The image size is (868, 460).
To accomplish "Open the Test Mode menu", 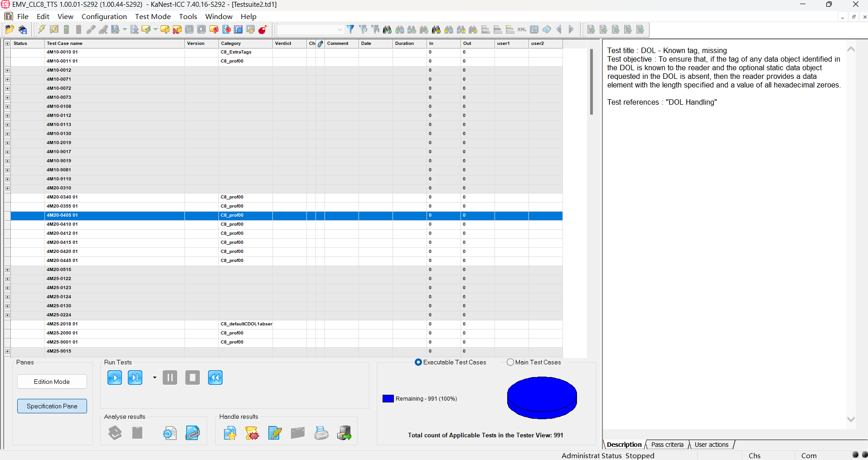I will (153, 16).
